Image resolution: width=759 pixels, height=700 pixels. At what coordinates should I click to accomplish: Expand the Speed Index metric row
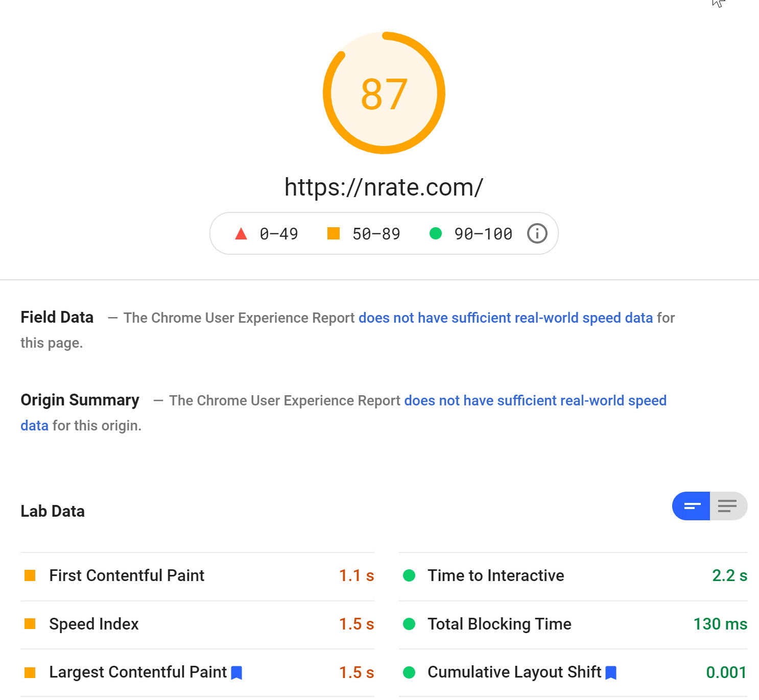click(197, 624)
